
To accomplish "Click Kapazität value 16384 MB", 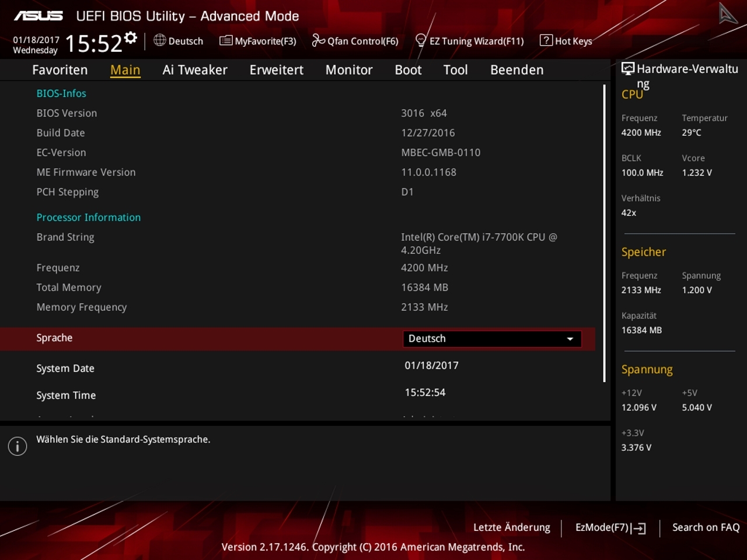I will point(641,331).
